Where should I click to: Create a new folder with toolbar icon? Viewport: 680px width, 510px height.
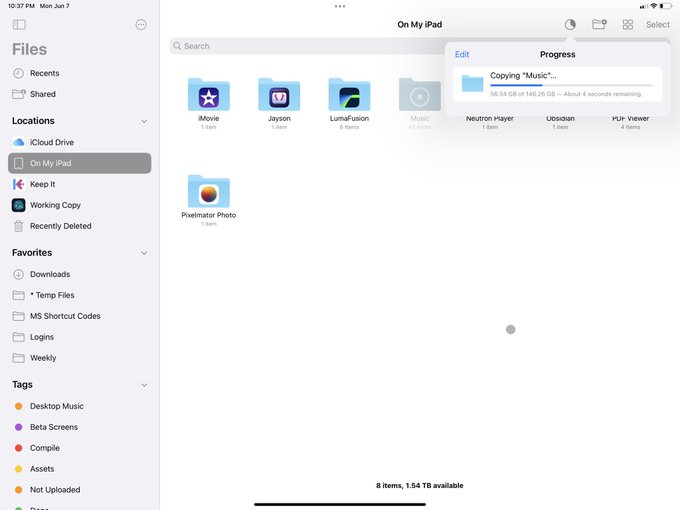[x=599, y=24]
